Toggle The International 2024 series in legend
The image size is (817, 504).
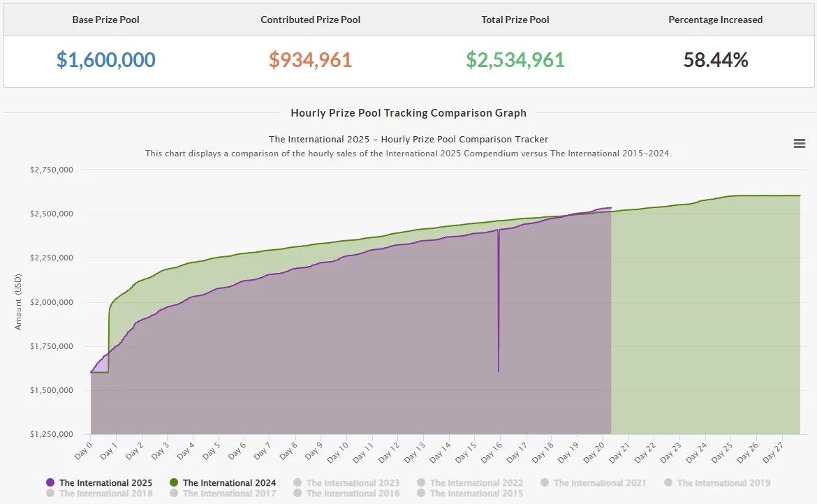point(223,483)
